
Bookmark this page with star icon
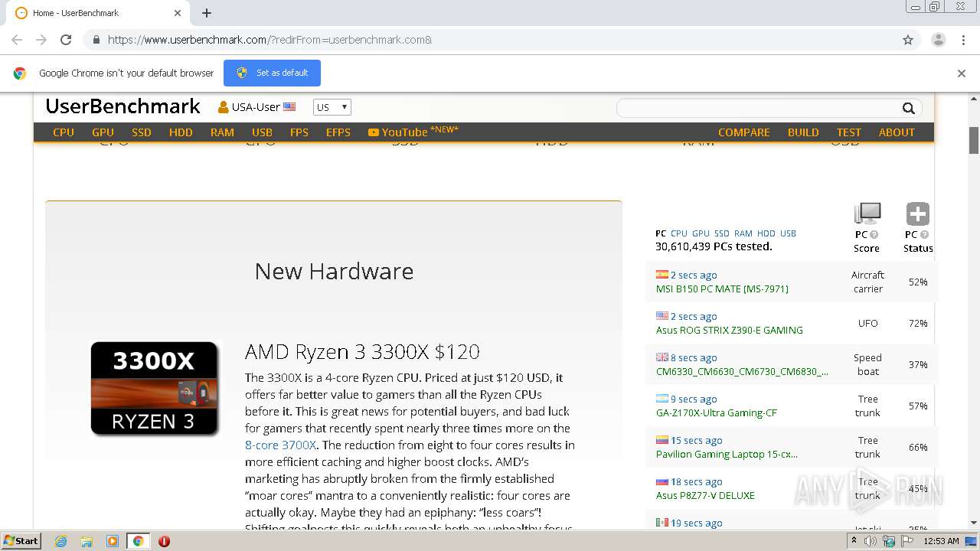pyautogui.click(x=908, y=40)
